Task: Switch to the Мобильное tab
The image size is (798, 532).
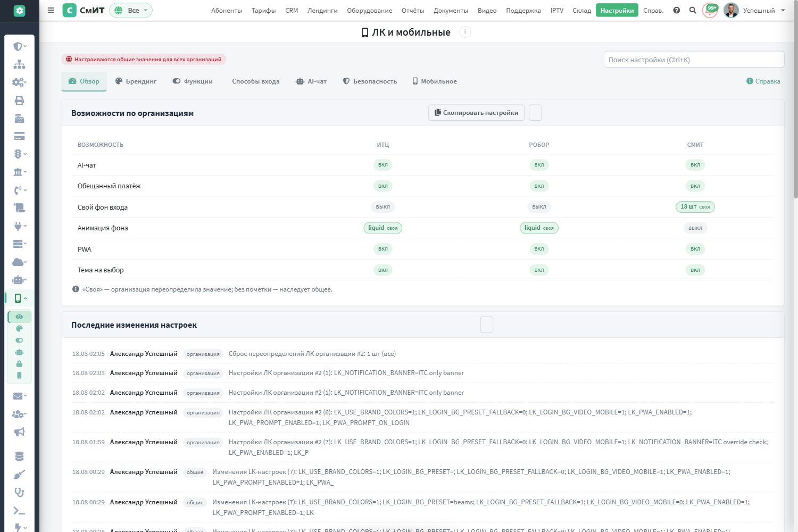Action: click(435, 81)
